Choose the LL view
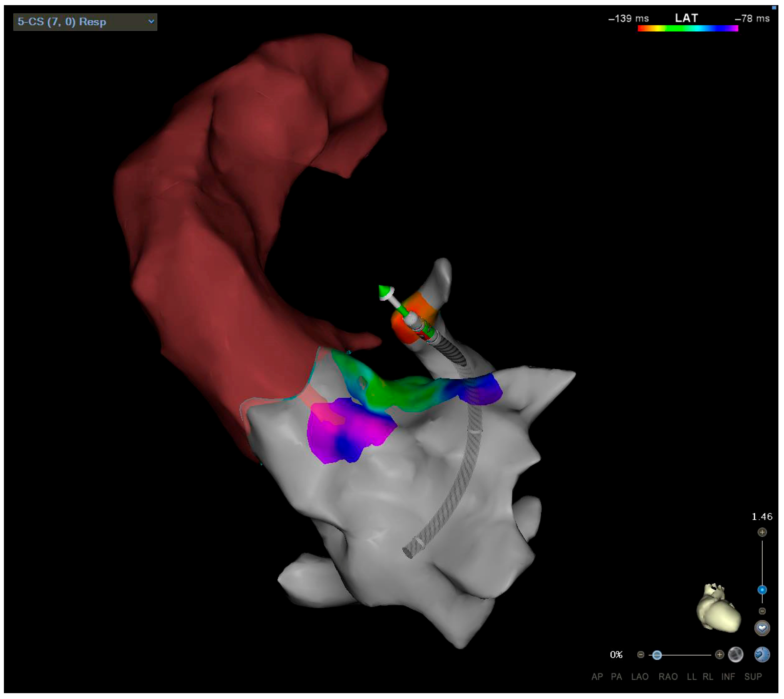Viewport: 784px width, 699px height. 691,677
